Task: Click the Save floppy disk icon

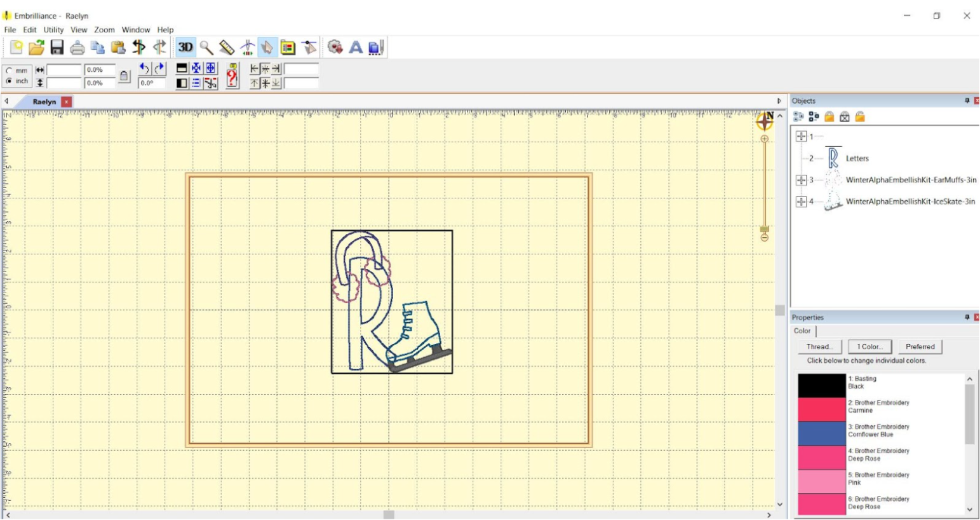Action: 57,47
